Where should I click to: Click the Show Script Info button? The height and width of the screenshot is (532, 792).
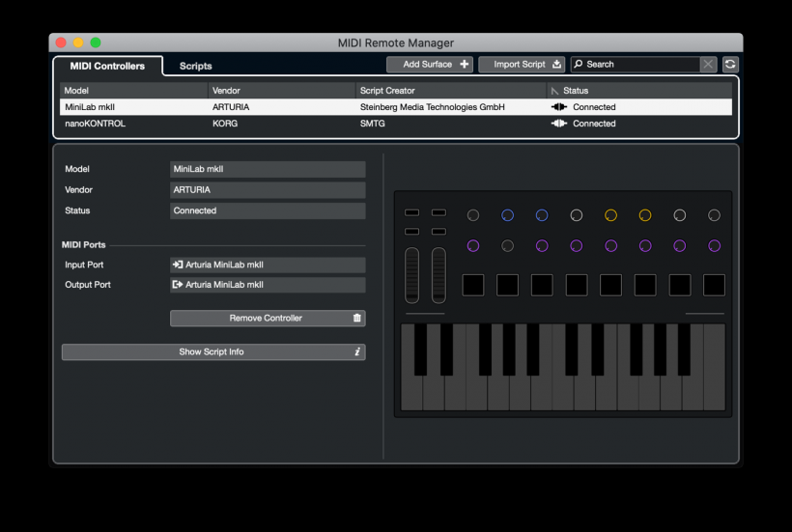click(x=213, y=351)
